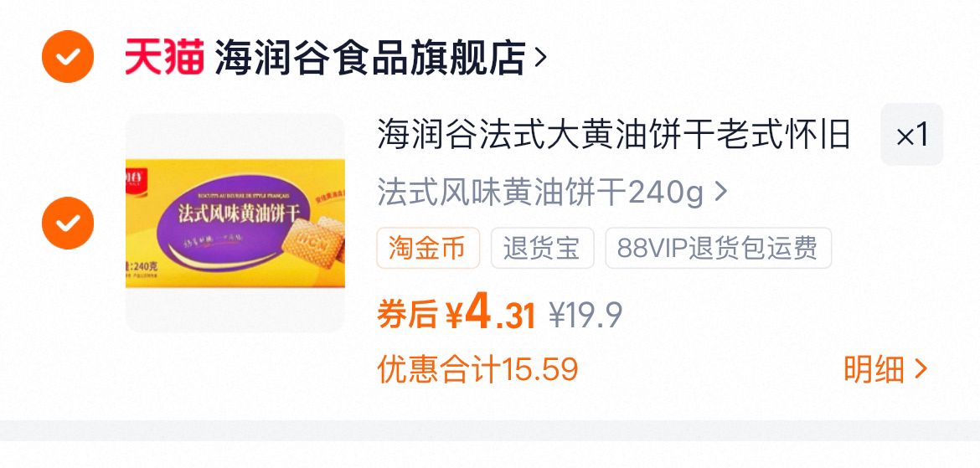The width and height of the screenshot is (980, 468).
Task: Click the arrow next to 明细
Action: coord(921,369)
